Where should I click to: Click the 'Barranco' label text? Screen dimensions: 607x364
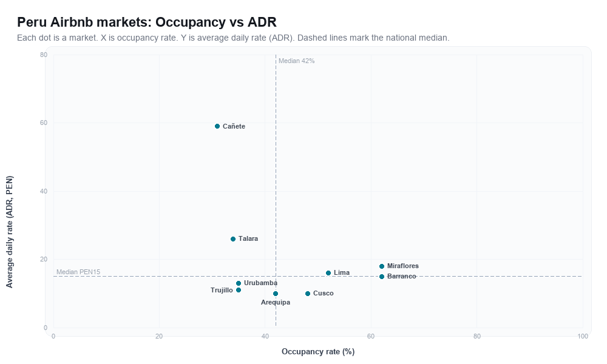402,276
